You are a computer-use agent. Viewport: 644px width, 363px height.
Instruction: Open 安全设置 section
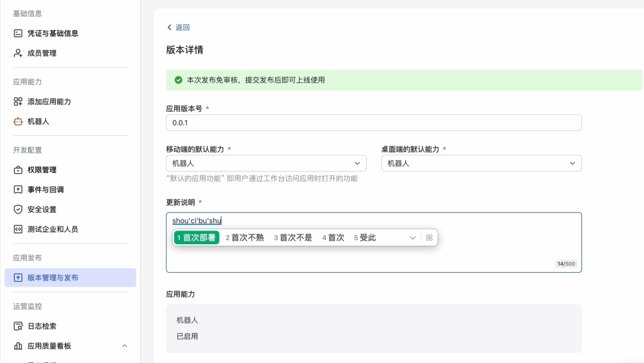pyautogui.click(x=42, y=209)
